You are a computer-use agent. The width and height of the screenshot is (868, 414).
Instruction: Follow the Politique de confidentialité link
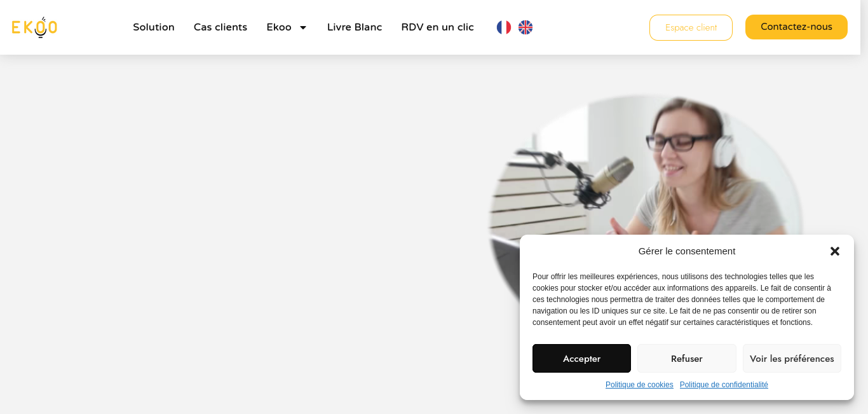coord(724,385)
